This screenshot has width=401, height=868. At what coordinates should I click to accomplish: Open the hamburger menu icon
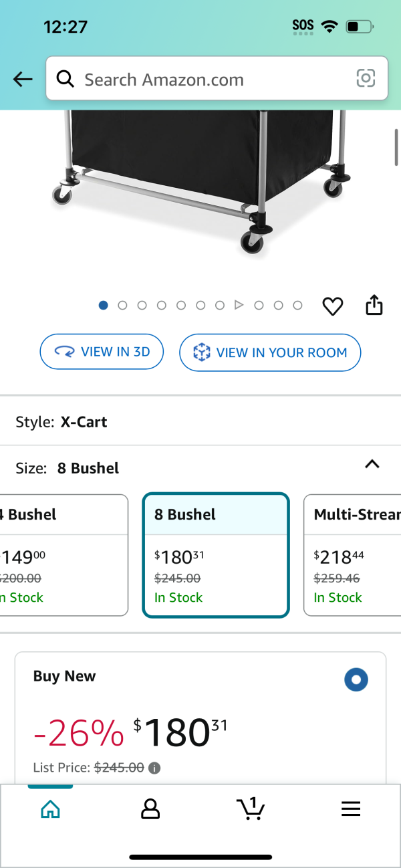[x=351, y=809]
